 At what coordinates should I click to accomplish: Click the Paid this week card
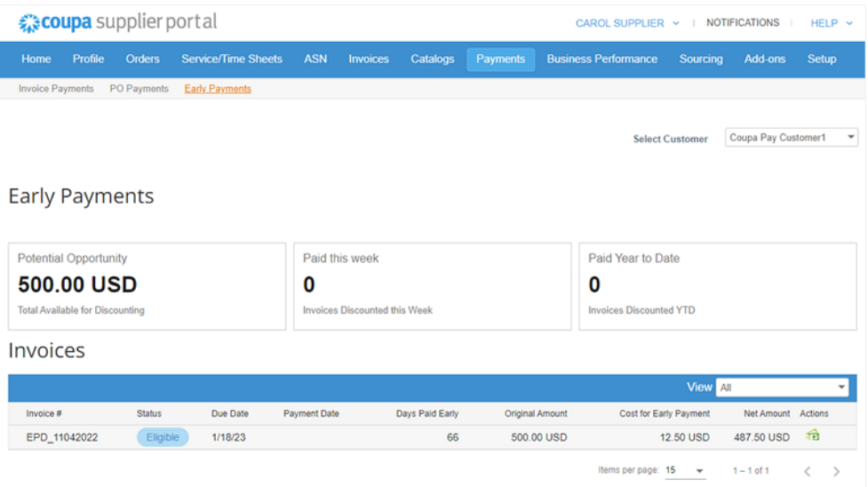tap(433, 286)
